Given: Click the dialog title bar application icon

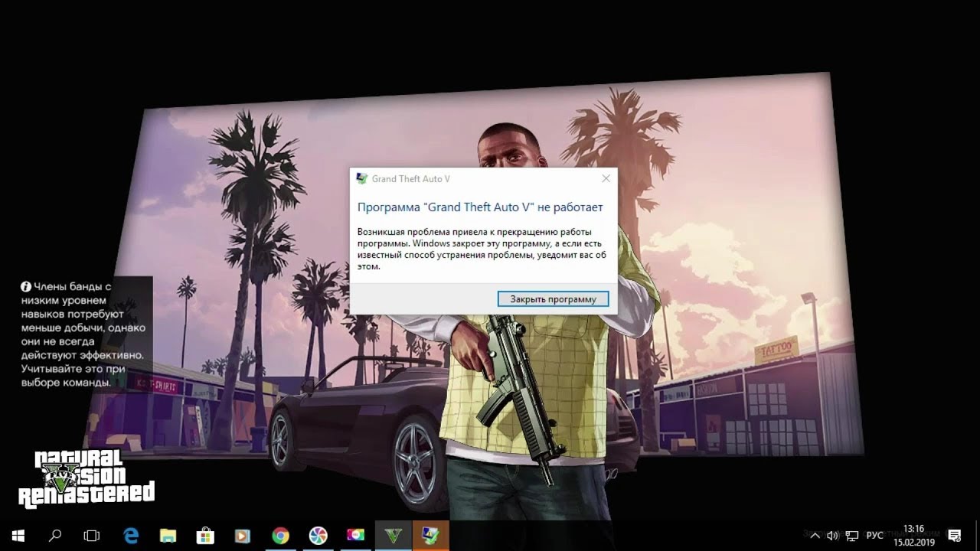Looking at the screenshot, I should click(362, 178).
